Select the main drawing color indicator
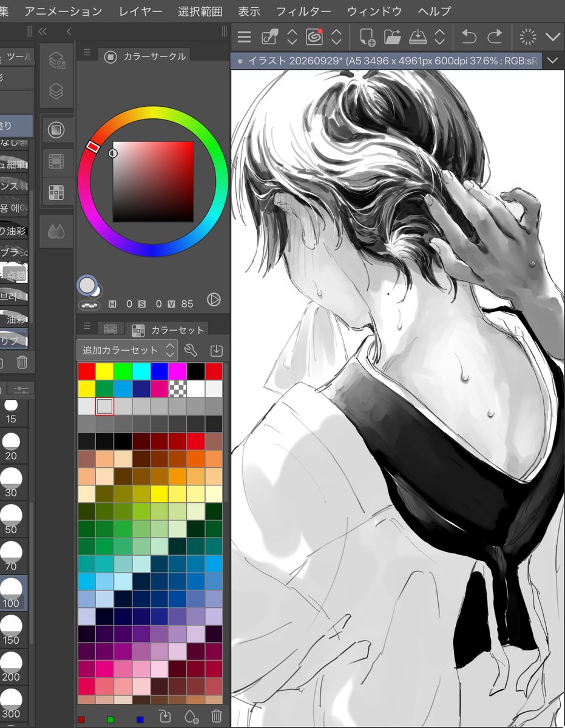The height and width of the screenshot is (728, 565). 87,284
